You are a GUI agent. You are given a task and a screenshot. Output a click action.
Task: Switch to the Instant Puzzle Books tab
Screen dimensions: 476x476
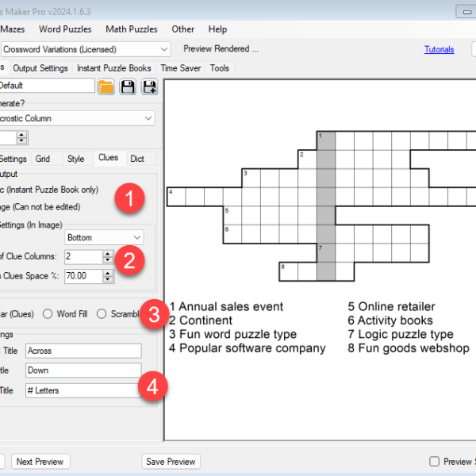tap(113, 68)
